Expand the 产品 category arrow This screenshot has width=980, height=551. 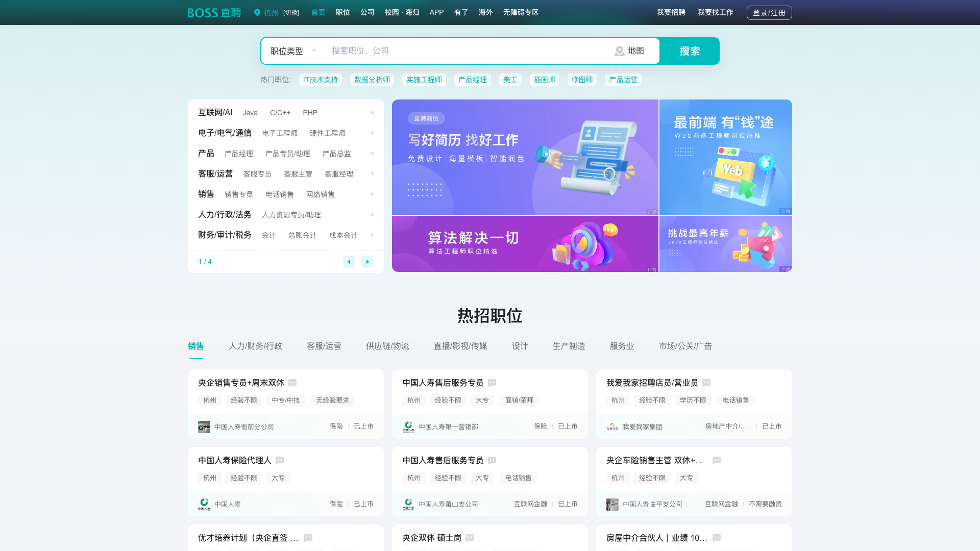(373, 154)
